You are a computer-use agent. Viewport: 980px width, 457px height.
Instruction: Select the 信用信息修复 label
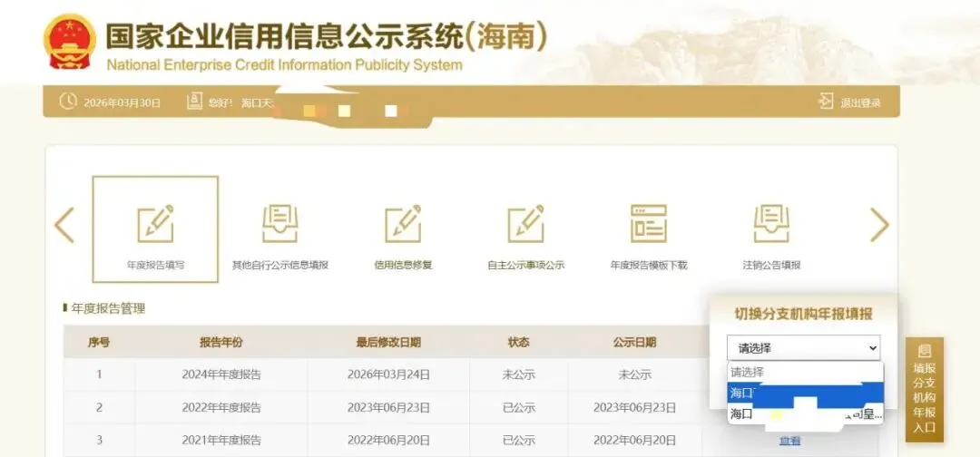(x=403, y=266)
